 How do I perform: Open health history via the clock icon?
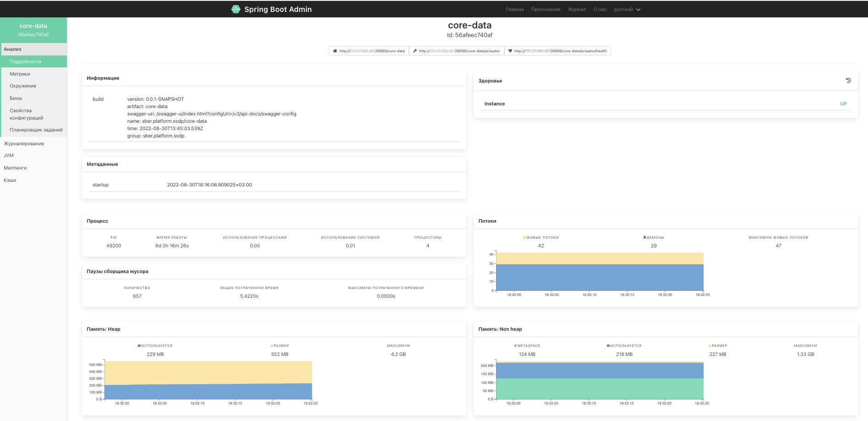pyautogui.click(x=848, y=81)
